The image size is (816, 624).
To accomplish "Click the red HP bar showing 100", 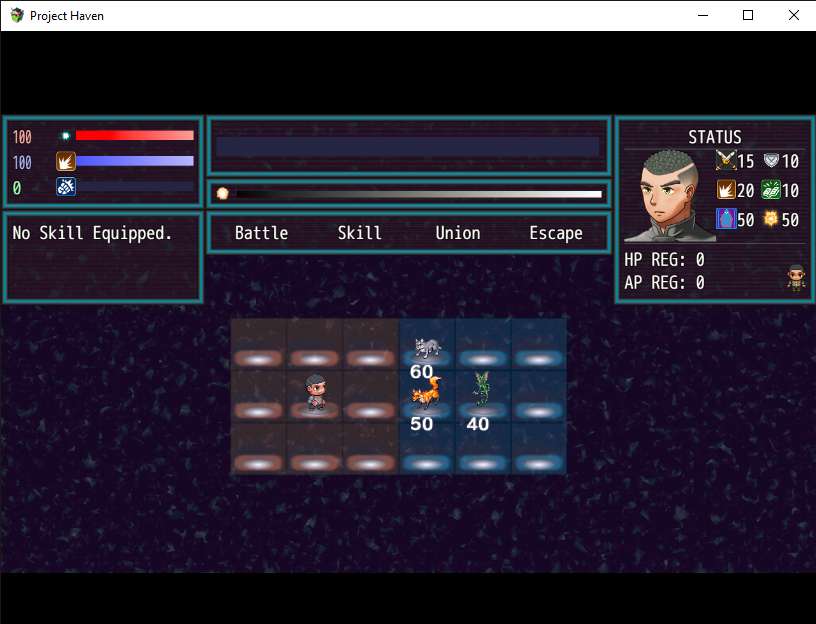I will click(135, 136).
